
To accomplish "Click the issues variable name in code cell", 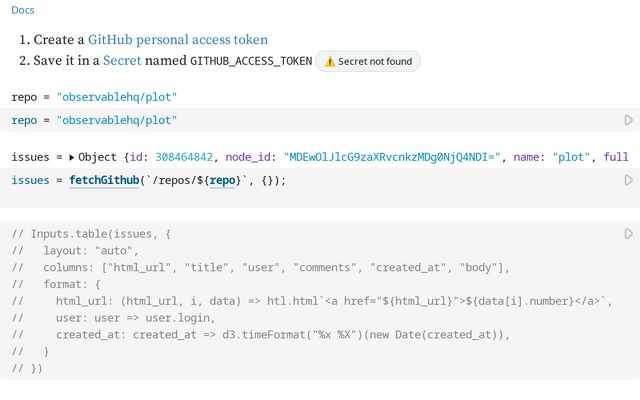I will [x=30, y=180].
